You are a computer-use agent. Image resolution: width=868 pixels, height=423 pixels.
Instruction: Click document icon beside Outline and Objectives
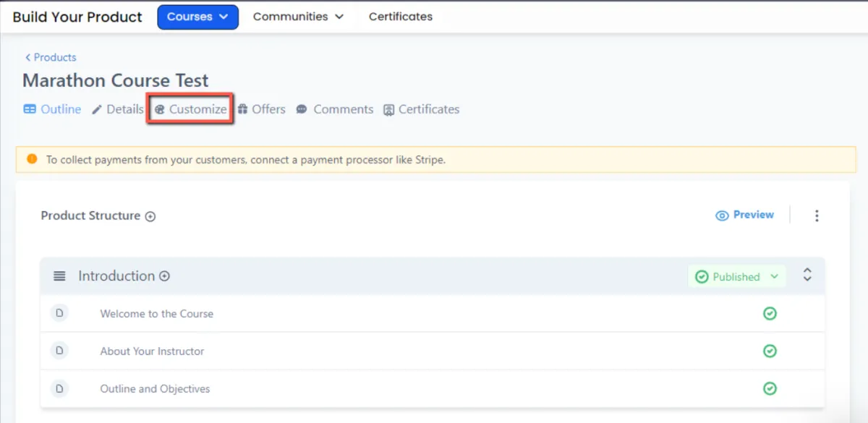point(60,388)
